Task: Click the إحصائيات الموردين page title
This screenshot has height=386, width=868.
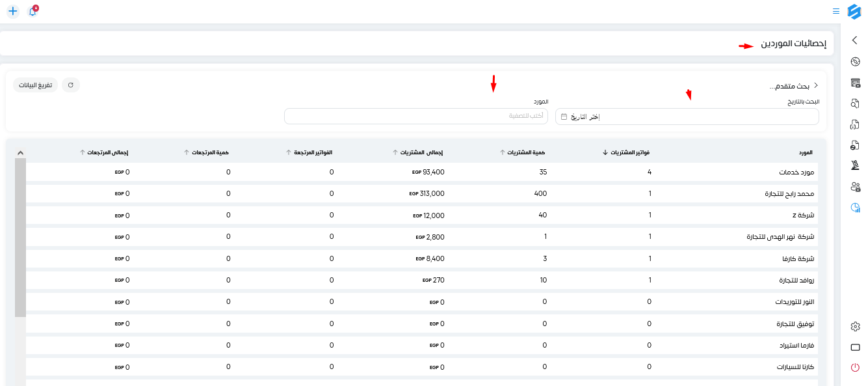Action: (x=794, y=44)
